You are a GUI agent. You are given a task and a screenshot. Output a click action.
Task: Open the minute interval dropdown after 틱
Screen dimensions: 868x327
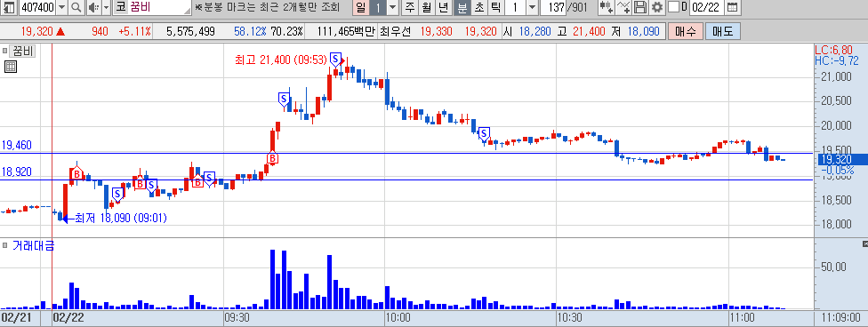[532, 7]
